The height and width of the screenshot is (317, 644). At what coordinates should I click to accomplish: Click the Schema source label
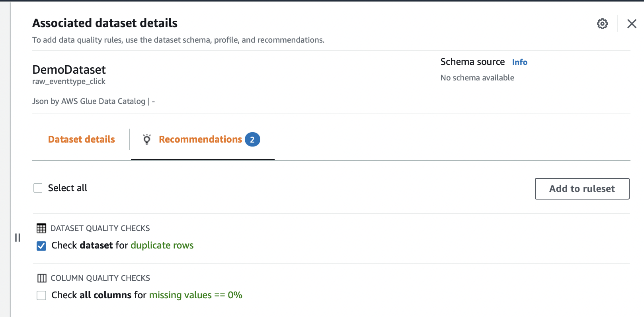tap(472, 62)
